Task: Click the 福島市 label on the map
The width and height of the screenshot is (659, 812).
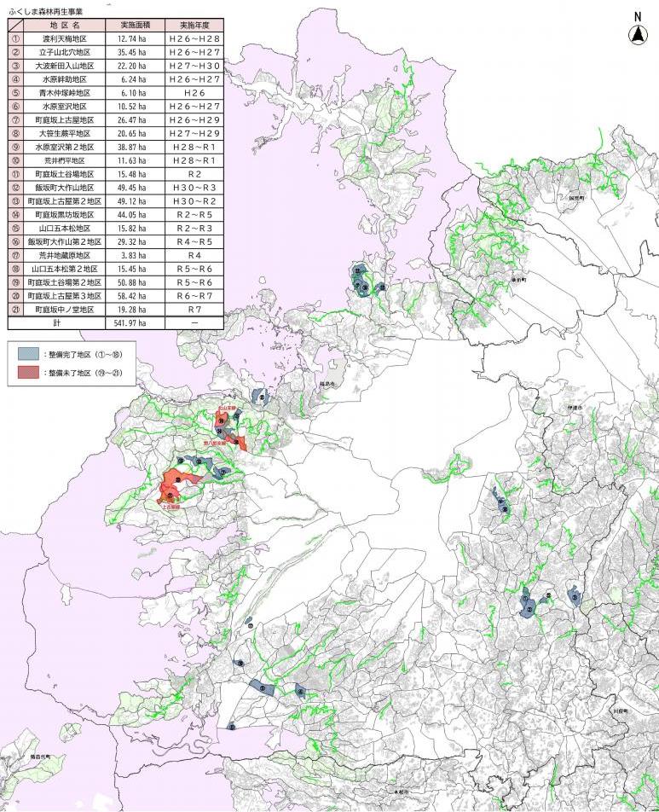Action: tap(327, 384)
